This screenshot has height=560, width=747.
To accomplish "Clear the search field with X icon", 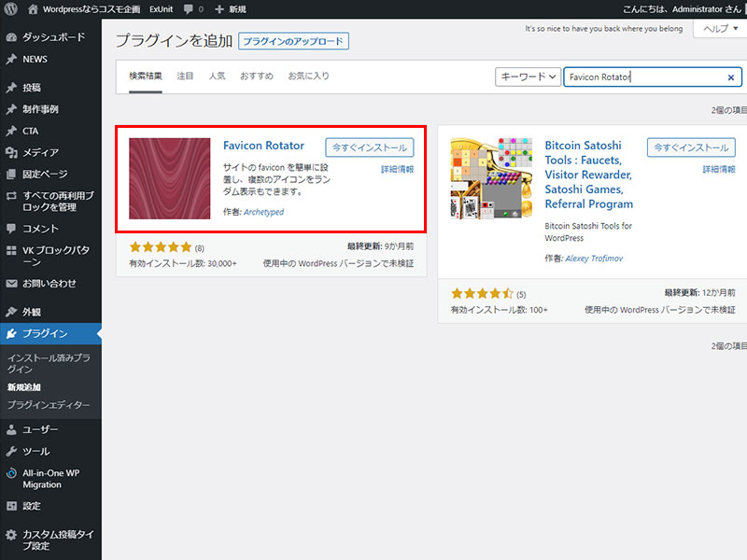I will (731, 77).
